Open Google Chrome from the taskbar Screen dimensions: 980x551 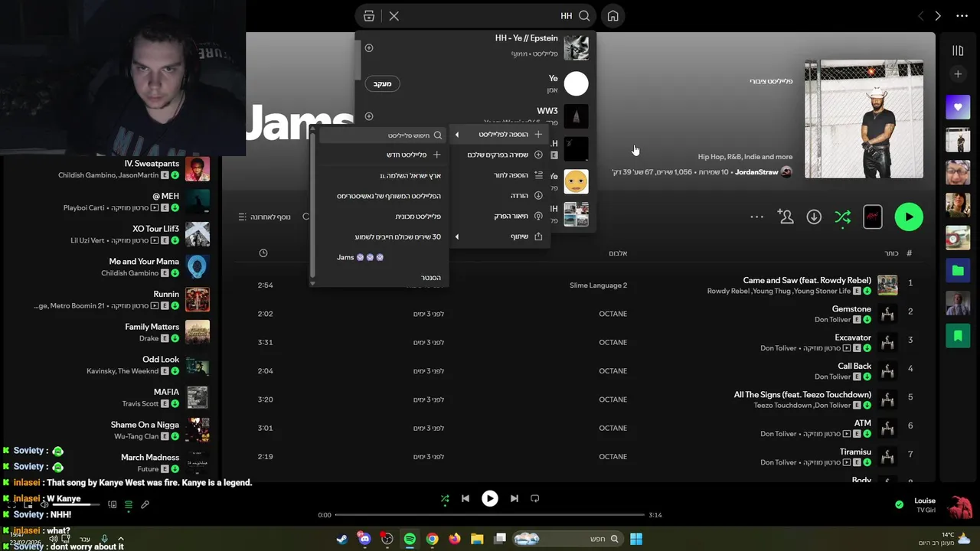pyautogui.click(x=433, y=539)
